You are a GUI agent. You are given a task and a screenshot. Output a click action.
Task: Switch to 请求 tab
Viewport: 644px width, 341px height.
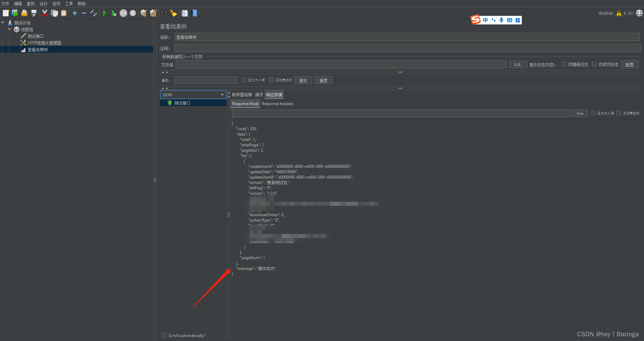(x=259, y=95)
